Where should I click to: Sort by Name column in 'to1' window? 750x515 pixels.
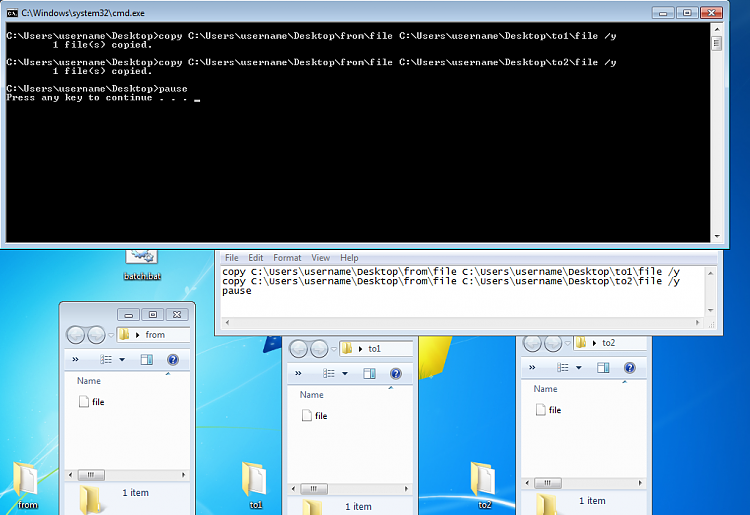point(311,394)
